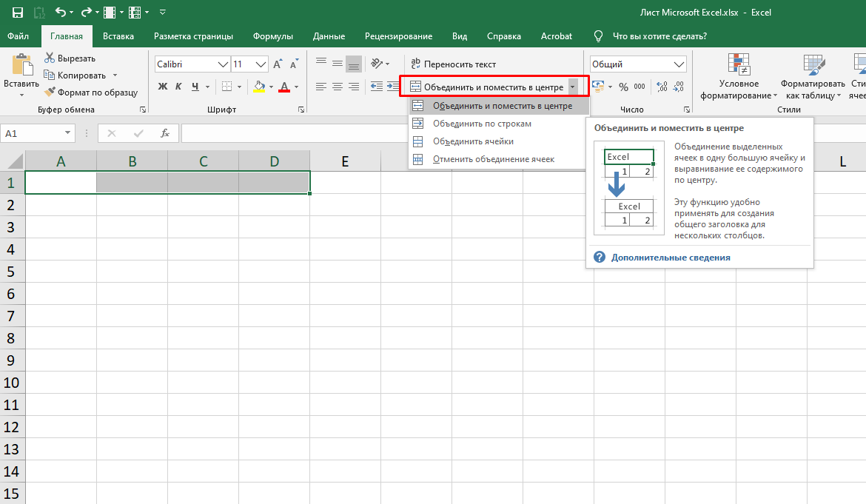Click Format Painter (Формат по образцу)
The image size is (866, 504).
click(x=91, y=93)
